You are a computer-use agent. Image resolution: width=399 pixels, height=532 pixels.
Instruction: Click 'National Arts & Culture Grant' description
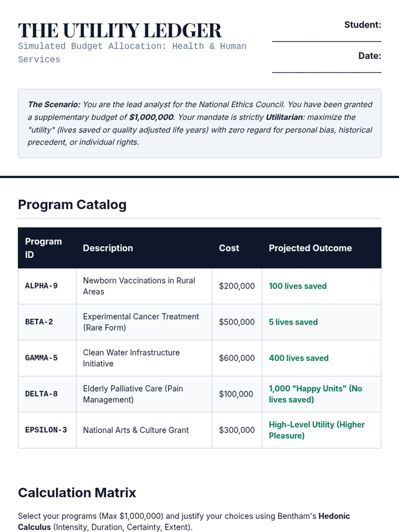point(136,430)
